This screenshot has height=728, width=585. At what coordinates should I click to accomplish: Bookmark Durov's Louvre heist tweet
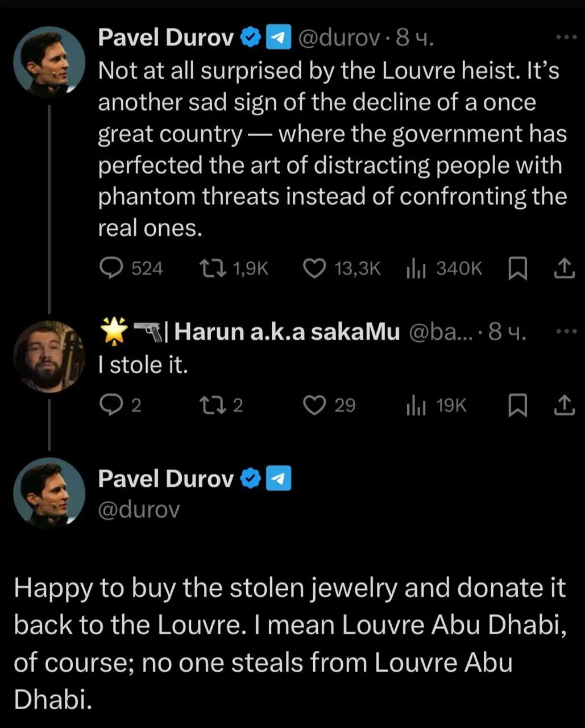click(x=517, y=268)
